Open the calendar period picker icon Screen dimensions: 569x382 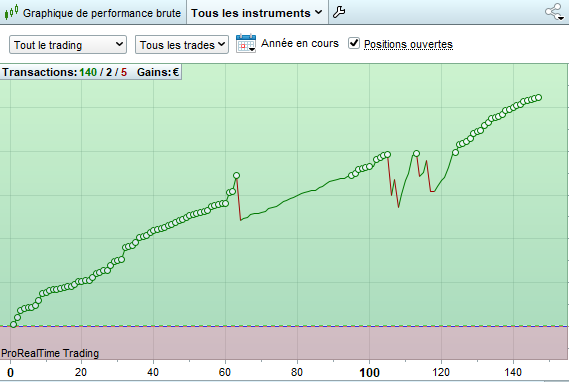(x=246, y=44)
